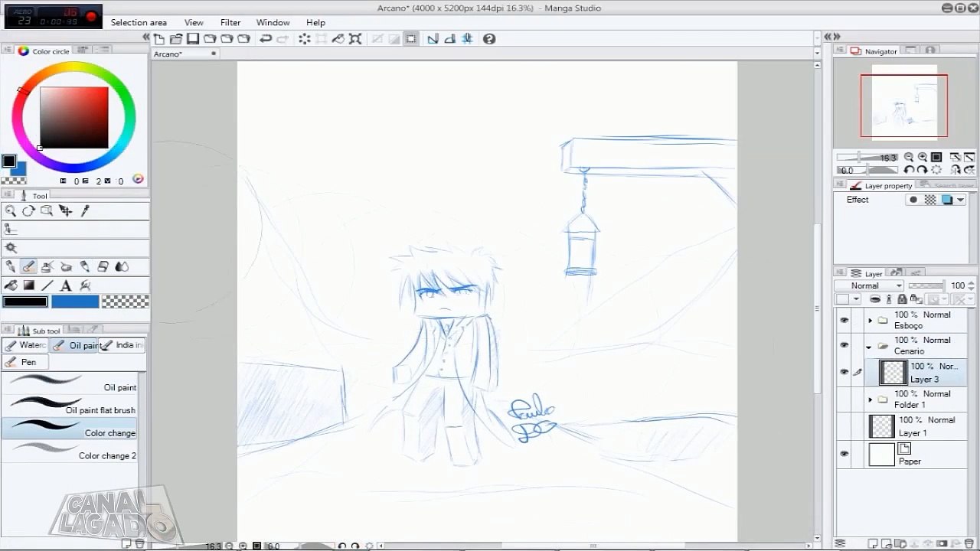Select the Blend tool with droplets icon
This screenshot has width=980, height=551.
[x=122, y=266]
